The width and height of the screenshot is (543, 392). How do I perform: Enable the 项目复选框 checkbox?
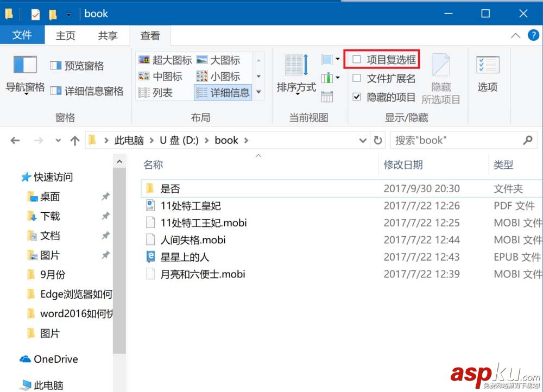click(x=357, y=59)
